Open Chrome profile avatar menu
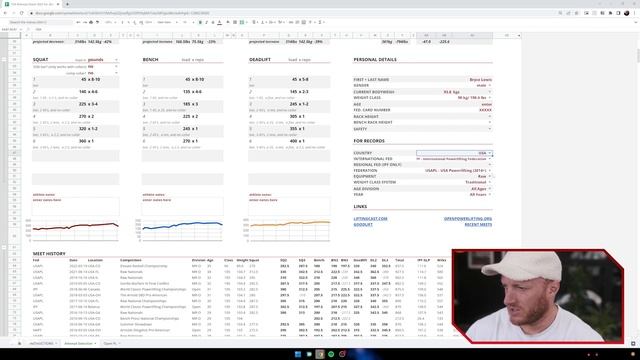This screenshot has height=360, width=640. click(x=627, y=13)
